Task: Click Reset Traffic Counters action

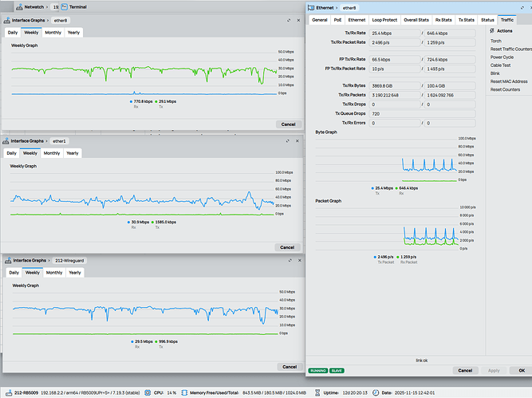Action: coord(510,49)
